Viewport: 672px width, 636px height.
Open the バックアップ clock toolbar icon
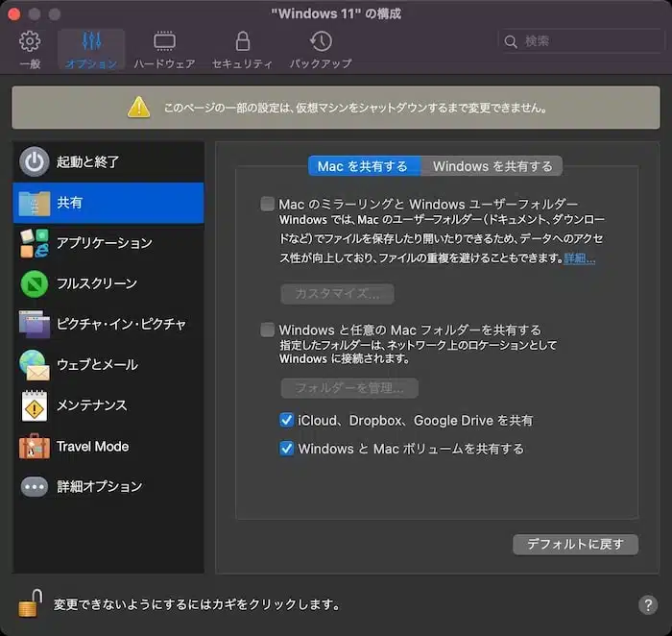[321, 41]
